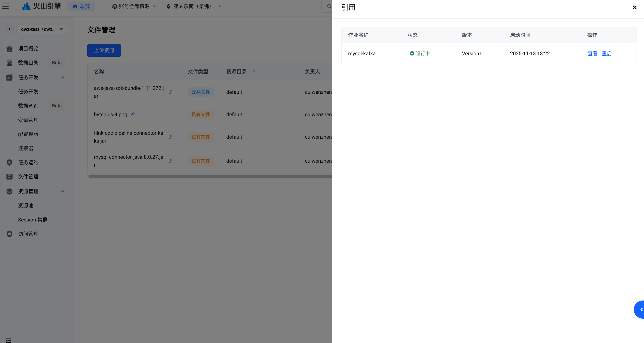Viewport: 644px width, 343px height.
Task: Click 重启 link for mysql-kafka job
Action: (x=606, y=53)
